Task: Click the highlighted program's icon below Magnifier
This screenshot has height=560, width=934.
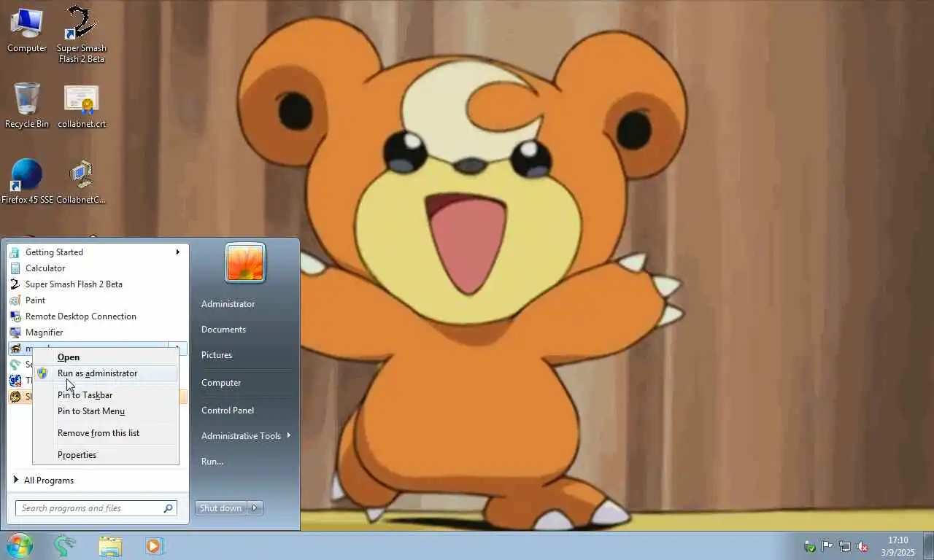Action: (15, 349)
